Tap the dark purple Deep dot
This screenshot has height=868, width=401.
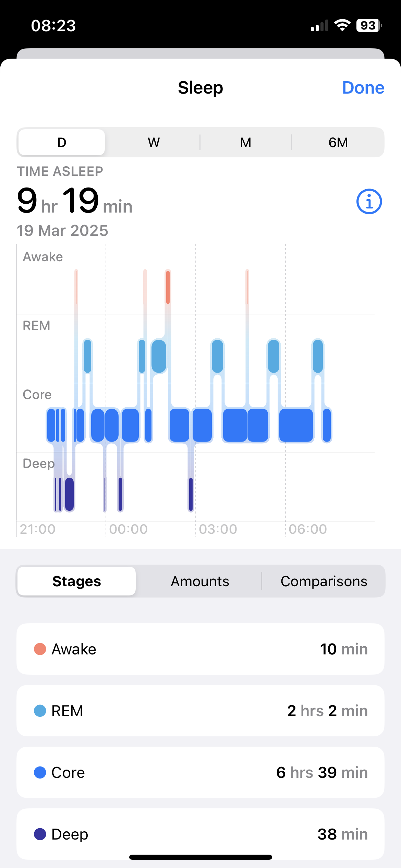coord(40,834)
